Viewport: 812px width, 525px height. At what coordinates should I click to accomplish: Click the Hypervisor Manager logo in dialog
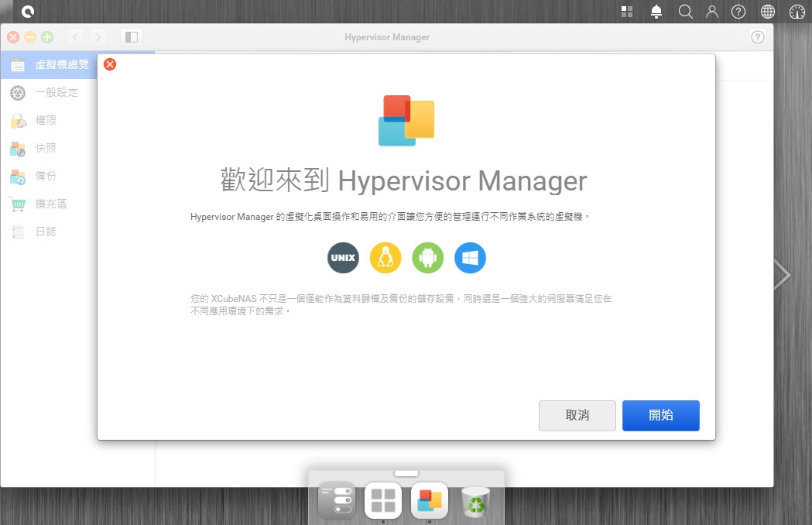406,120
